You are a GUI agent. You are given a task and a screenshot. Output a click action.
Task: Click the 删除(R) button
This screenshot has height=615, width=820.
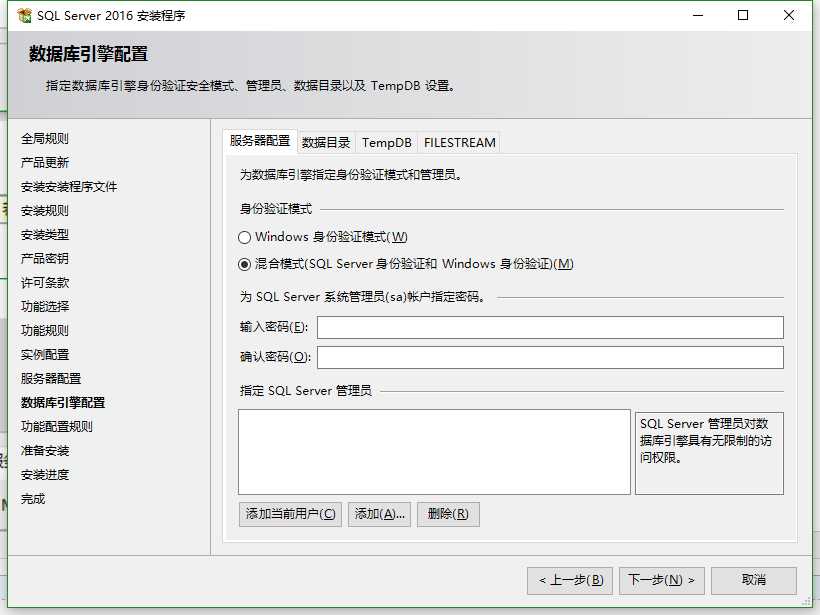448,514
